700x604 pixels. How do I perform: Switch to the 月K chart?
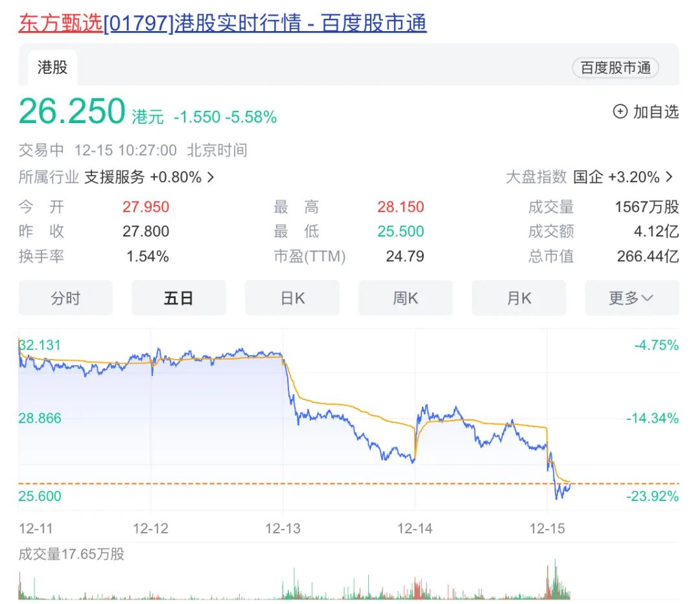pos(519,297)
